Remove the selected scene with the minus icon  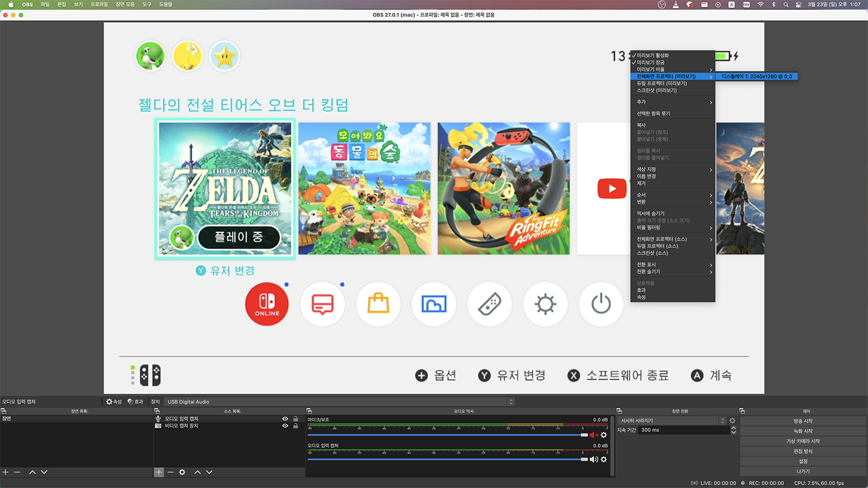click(x=17, y=472)
